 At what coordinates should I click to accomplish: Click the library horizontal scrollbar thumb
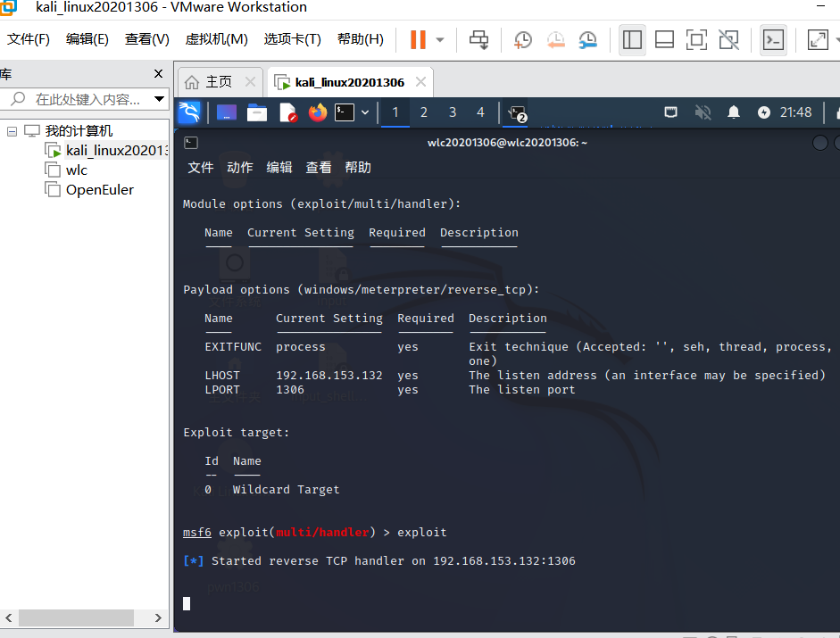(76, 617)
